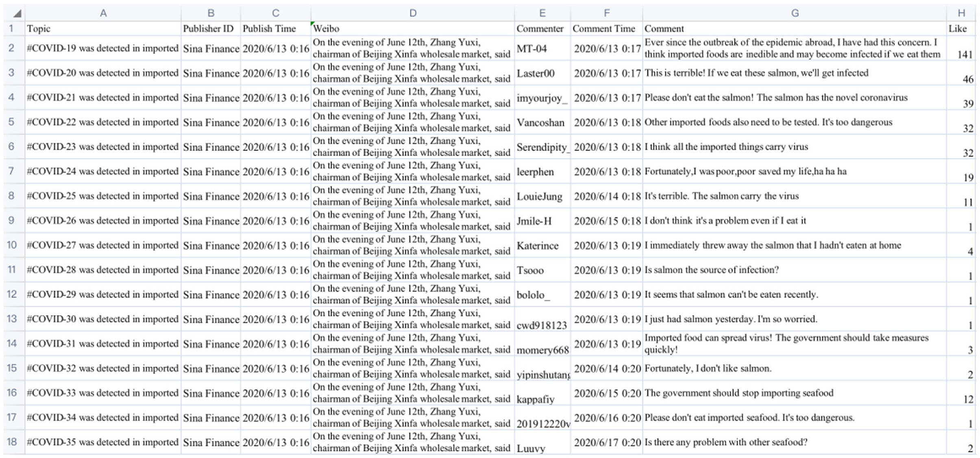The height and width of the screenshot is (458, 980).
Task: Select commenter cell imyourjoy_
Action: pyautogui.click(x=542, y=98)
